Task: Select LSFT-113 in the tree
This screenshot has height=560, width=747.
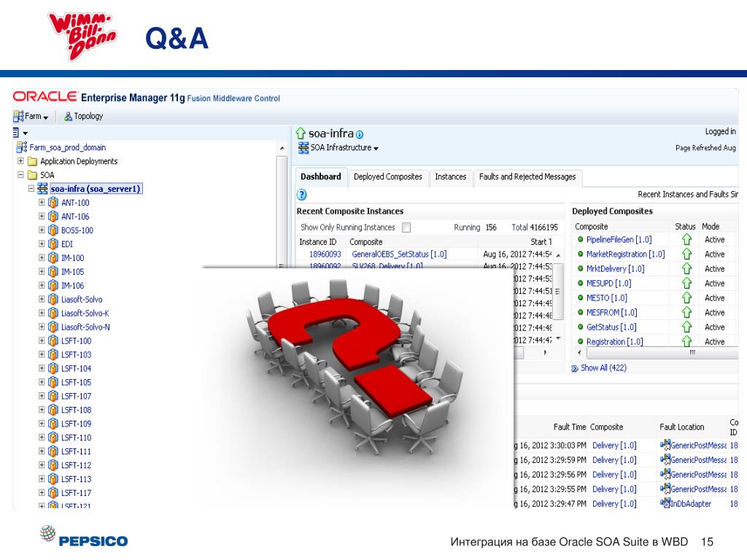Action: tap(76, 479)
